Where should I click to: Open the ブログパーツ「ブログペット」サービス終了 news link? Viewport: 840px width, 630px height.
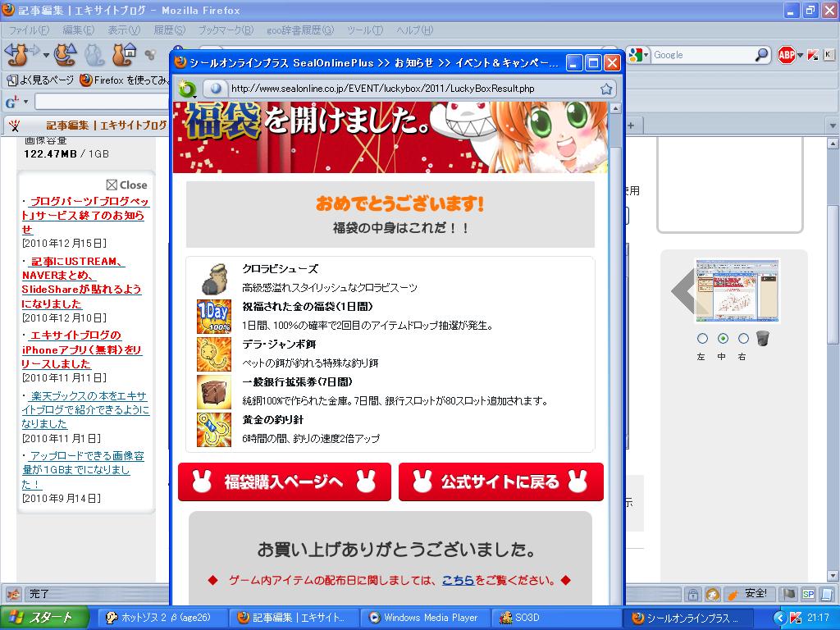point(84,216)
